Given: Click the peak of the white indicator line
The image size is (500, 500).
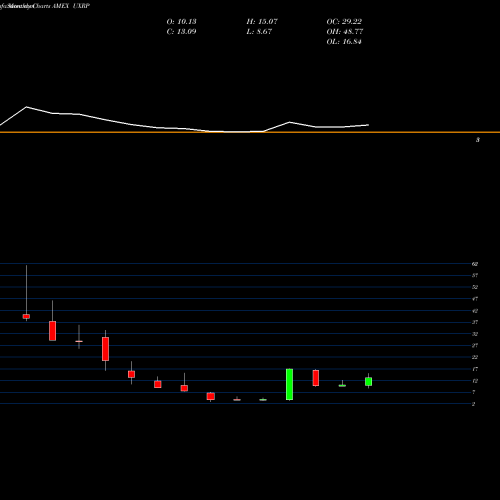Looking at the screenshot, I should (x=27, y=107).
